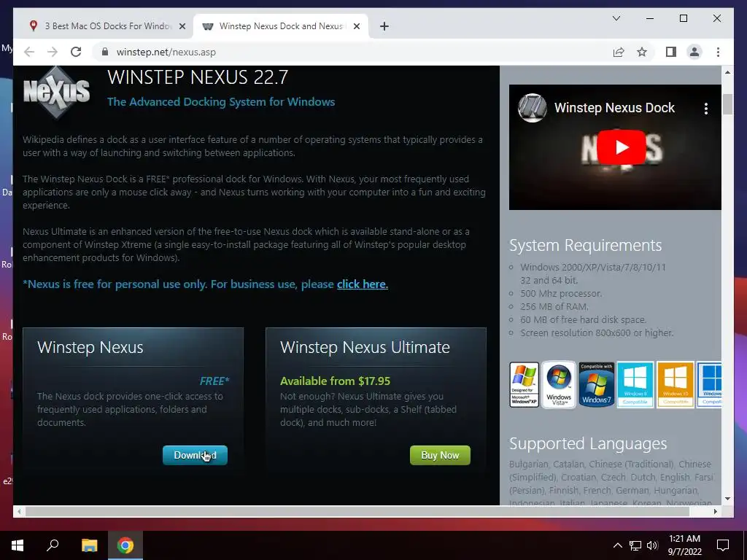747x560 pixels.
Task: Open the clock showing 1:21 AM
Action: 684,545
